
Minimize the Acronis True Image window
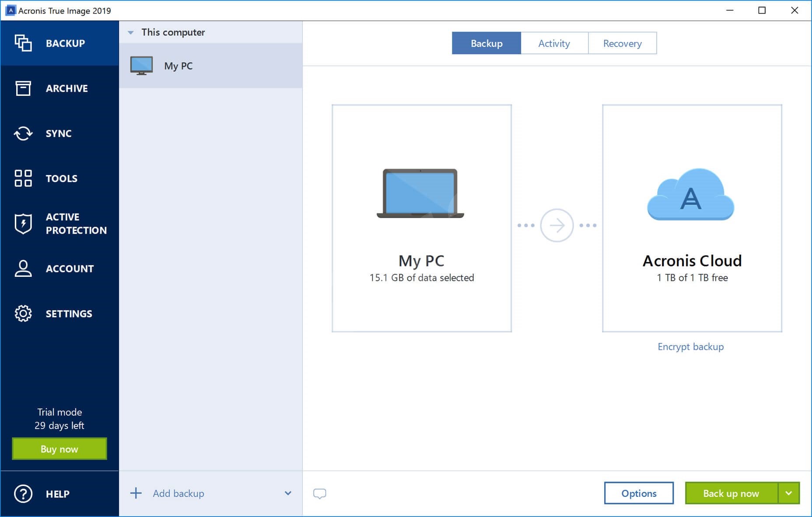(730, 10)
